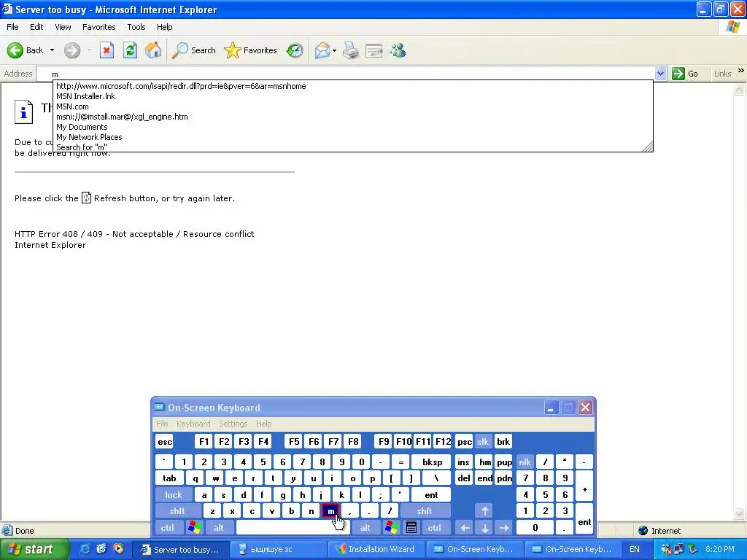This screenshot has height=560, width=747.
Task: Select the microsoft.com redir.dll URL suggestion
Action: click(352, 86)
